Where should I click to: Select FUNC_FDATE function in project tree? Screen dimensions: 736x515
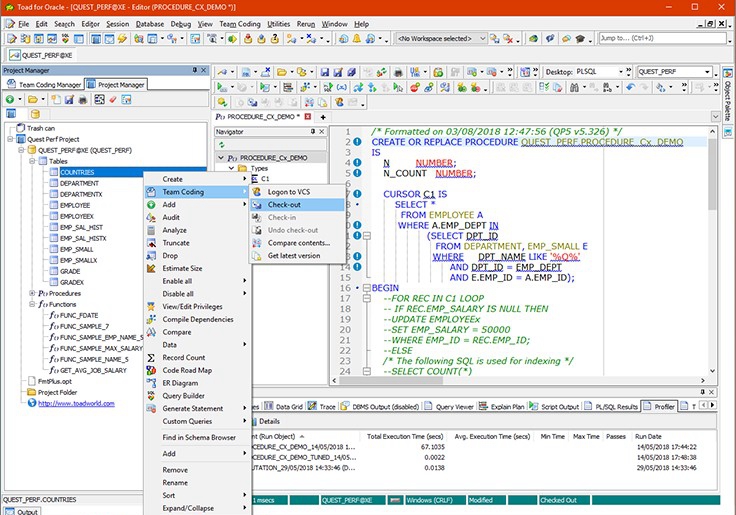click(79, 315)
